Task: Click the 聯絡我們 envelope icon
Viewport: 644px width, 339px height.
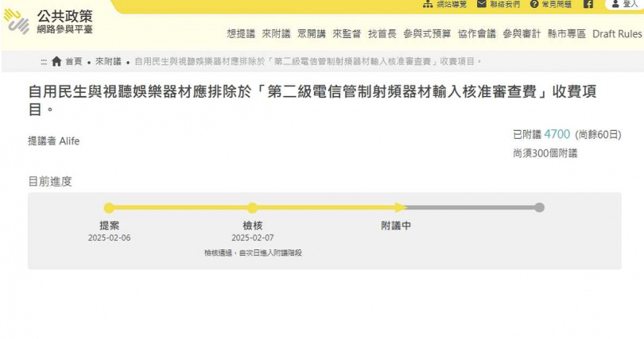Action: (481, 4)
